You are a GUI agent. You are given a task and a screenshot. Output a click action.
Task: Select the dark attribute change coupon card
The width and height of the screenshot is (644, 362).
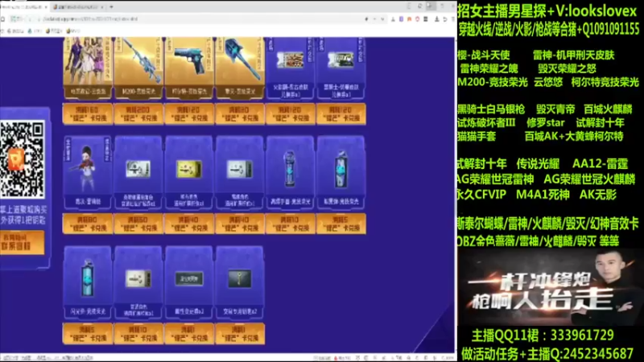point(189,282)
